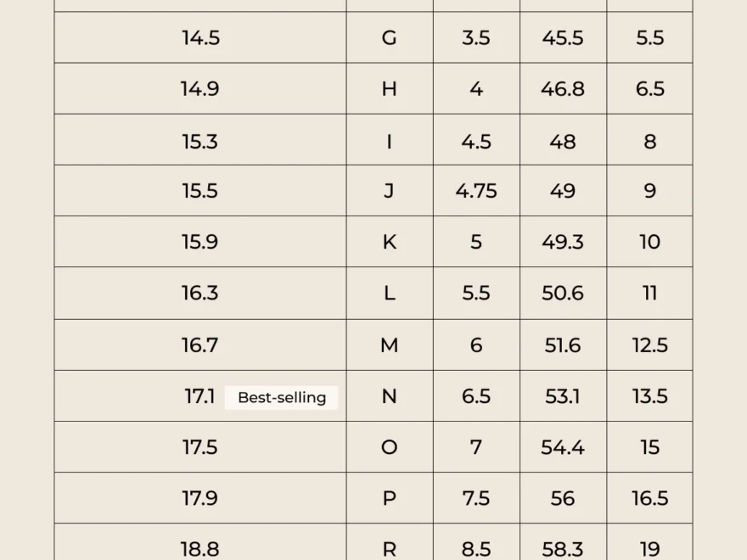Click the 45.5 circumference cell
This screenshot has width=747, height=560.
[x=563, y=37]
